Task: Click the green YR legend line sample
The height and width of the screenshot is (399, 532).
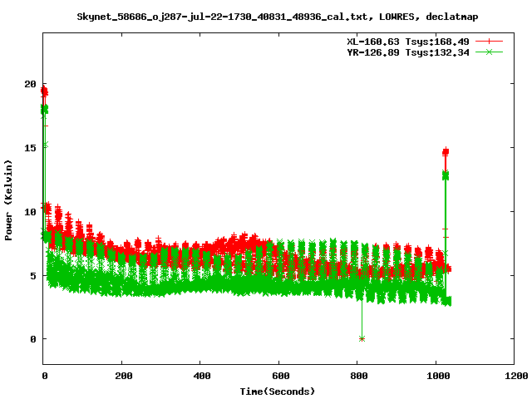Action: point(489,52)
